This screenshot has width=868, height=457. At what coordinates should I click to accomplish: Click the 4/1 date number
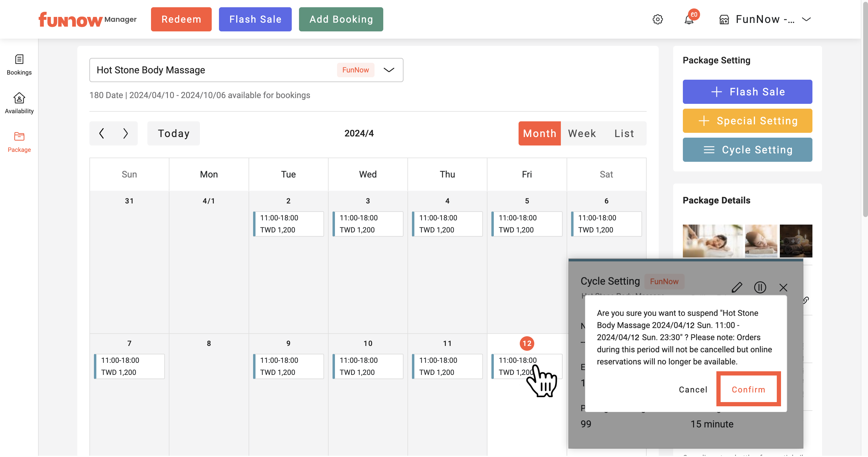tap(209, 201)
